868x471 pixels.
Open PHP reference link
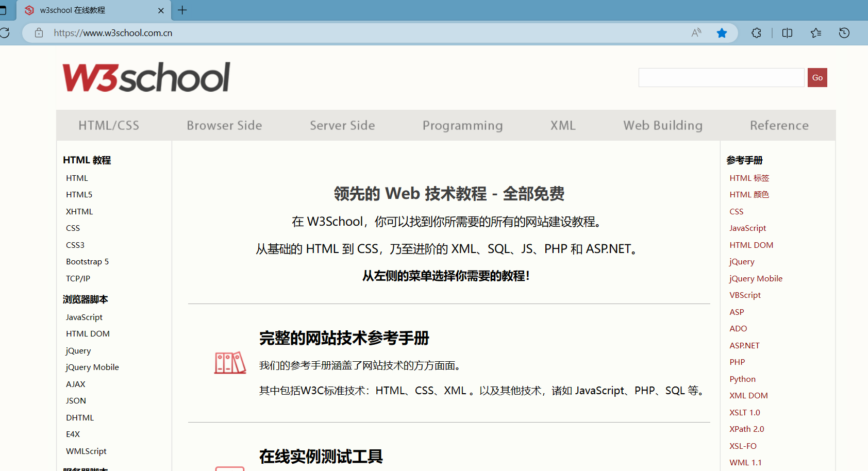coord(737,362)
